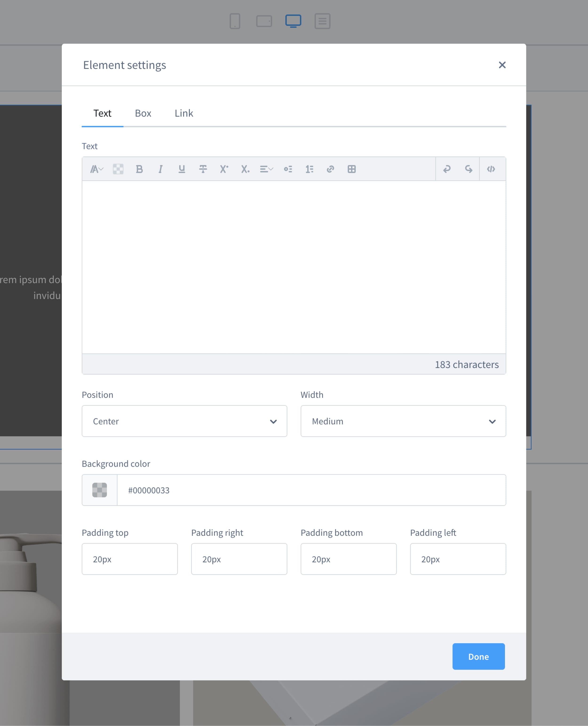
Task: Click the Redo icon
Action: (x=468, y=169)
